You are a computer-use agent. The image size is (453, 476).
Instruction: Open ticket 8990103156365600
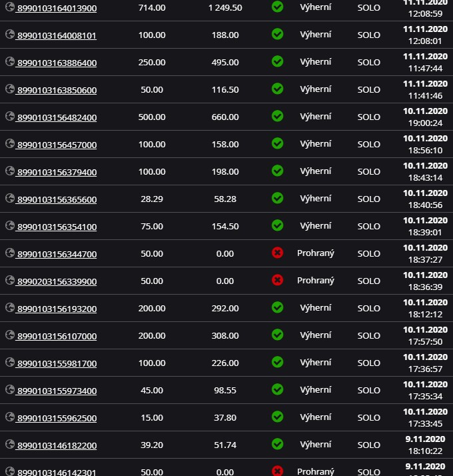pos(57,199)
